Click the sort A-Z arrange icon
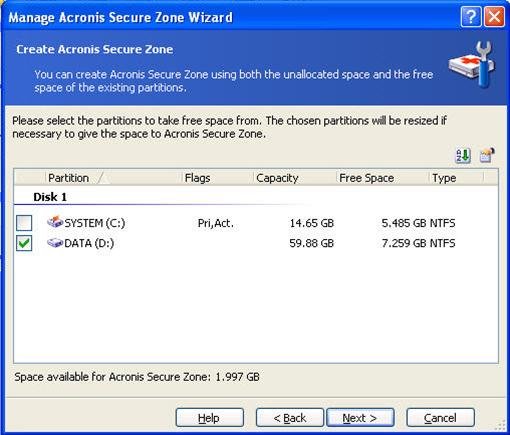Image resolution: width=510 pixels, height=435 pixels. 463,156
